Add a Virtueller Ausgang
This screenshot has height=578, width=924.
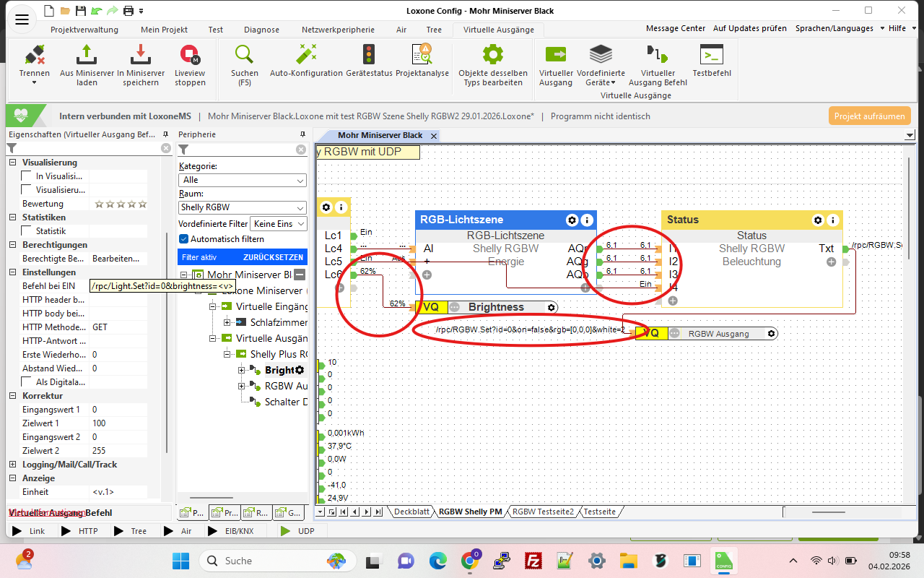(x=556, y=64)
